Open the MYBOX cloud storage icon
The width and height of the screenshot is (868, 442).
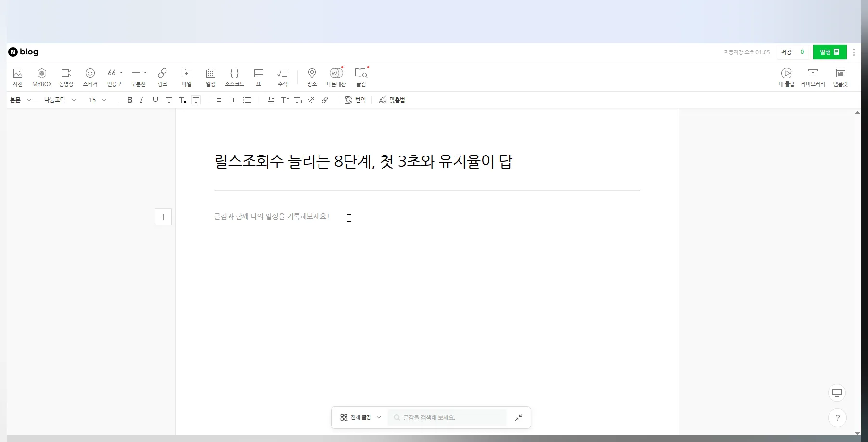pos(42,77)
